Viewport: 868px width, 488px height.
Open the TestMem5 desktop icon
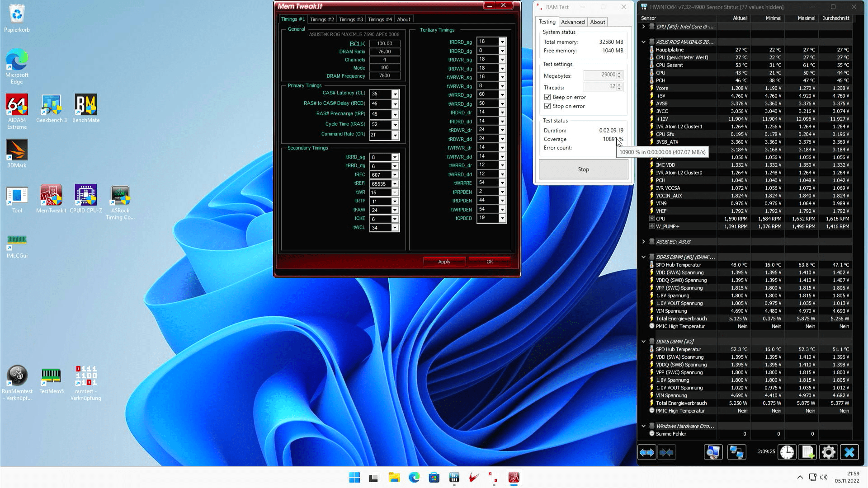[52, 380]
